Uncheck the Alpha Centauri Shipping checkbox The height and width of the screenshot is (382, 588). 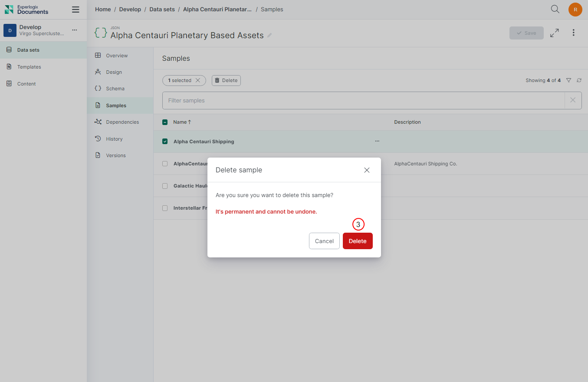click(165, 142)
